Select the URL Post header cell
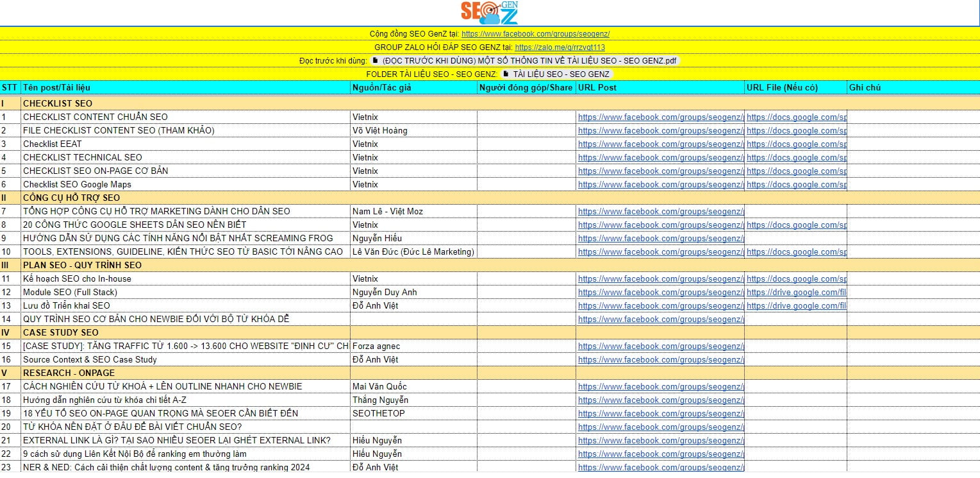Image resolution: width=980 pixels, height=478 pixels. coord(660,88)
